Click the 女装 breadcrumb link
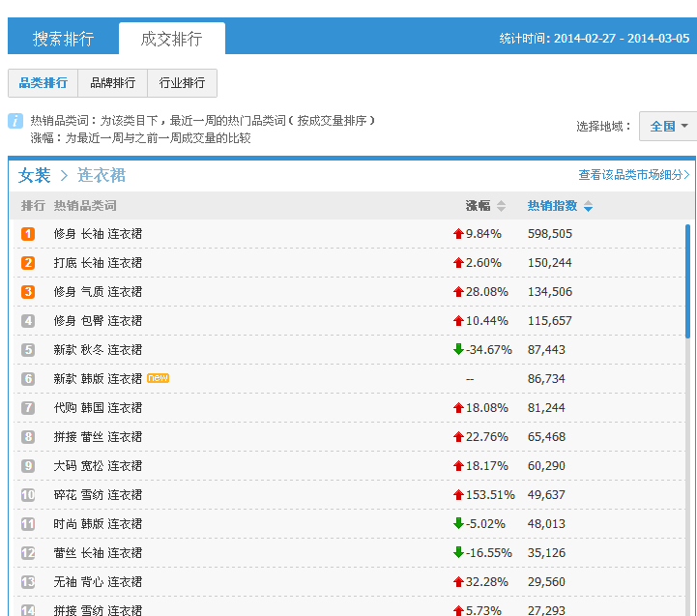This screenshot has width=697, height=616. pyautogui.click(x=34, y=175)
